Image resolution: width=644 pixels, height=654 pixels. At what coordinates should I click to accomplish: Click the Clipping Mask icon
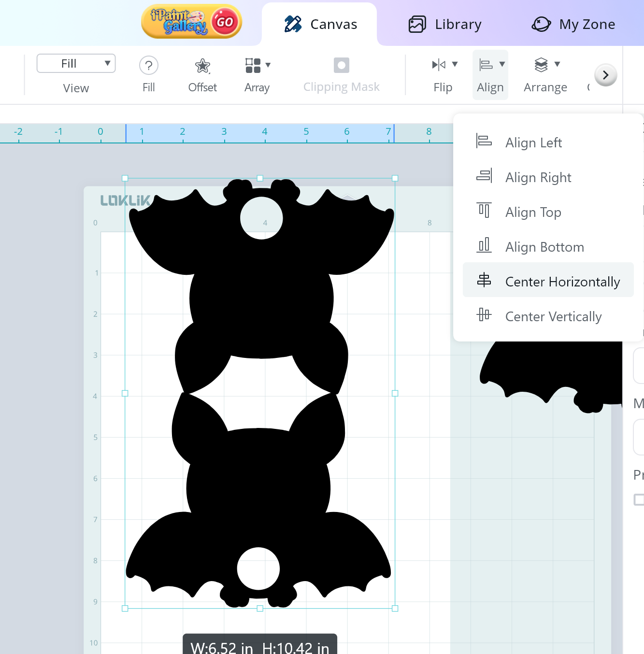click(341, 66)
